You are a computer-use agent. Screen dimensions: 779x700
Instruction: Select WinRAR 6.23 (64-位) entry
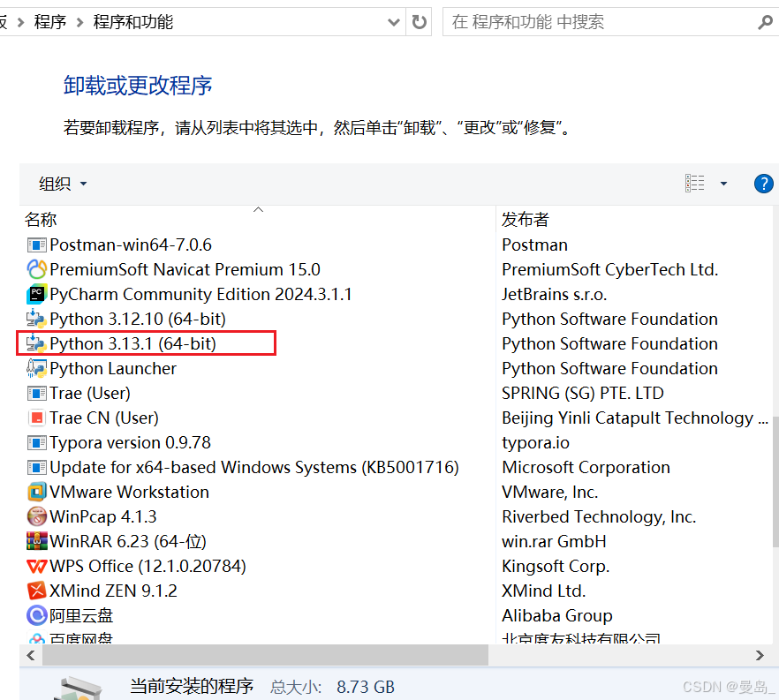(128, 542)
